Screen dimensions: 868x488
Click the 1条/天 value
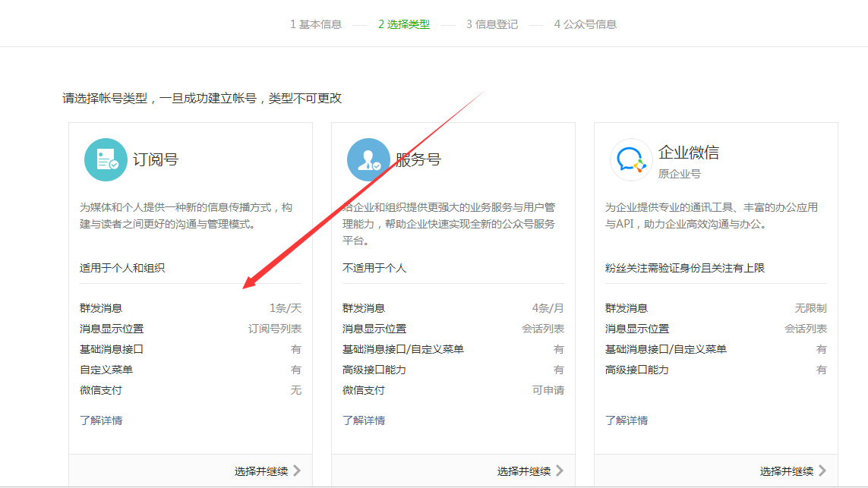coord(286,308)
